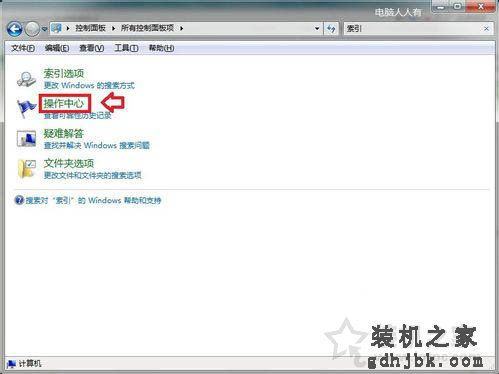Click the 索引选项 magnifier icon

[x=26, y=79]
